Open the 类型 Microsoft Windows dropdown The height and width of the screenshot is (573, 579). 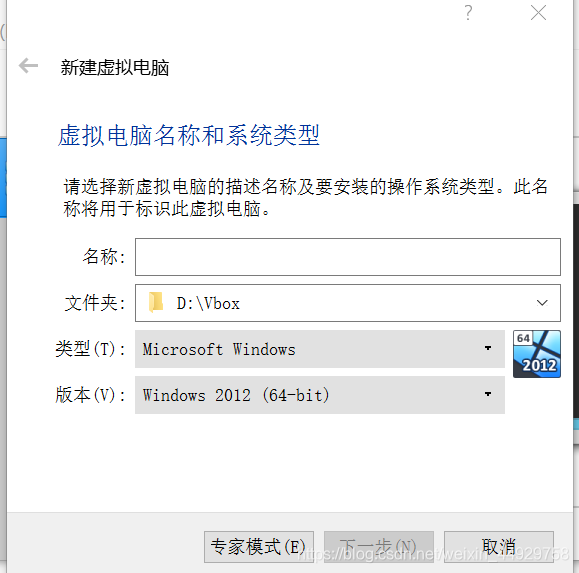pyautogui.click(x=320, y=349)
